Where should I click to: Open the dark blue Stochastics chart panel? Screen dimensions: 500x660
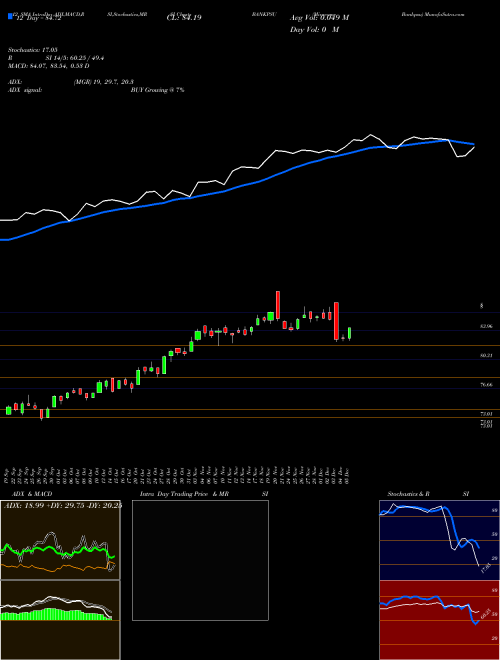439,540
